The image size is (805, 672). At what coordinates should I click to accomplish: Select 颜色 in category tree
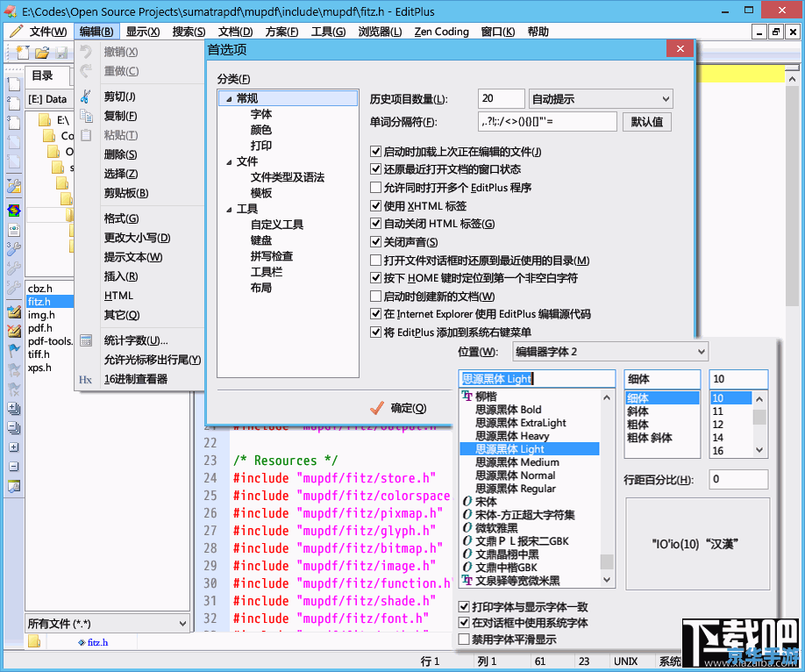point(260,130)
